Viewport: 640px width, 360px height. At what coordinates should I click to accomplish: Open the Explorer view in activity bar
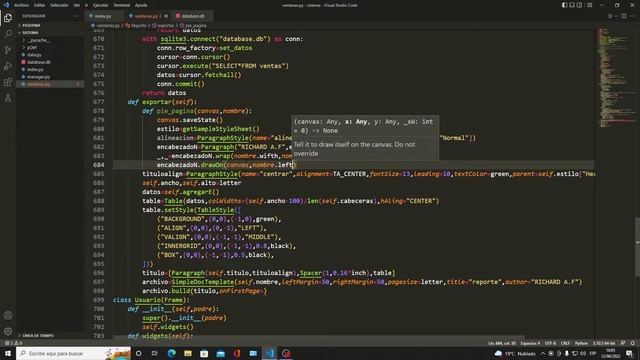(8, 18)
